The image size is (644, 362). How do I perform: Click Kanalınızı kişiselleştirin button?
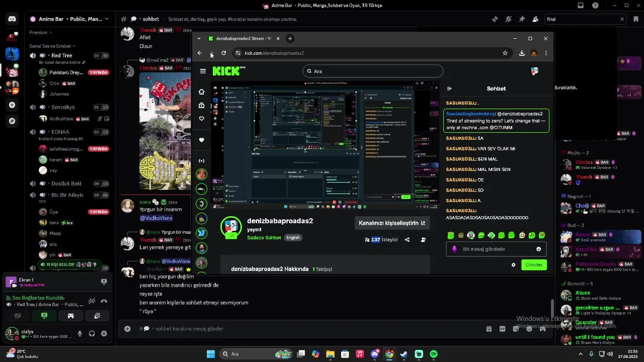coord(392,223)
